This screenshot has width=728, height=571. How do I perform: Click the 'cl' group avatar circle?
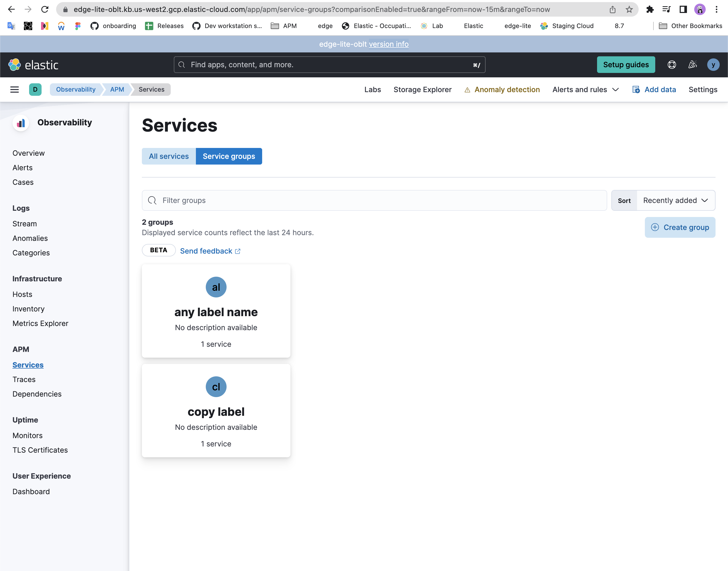pos(216,387)
